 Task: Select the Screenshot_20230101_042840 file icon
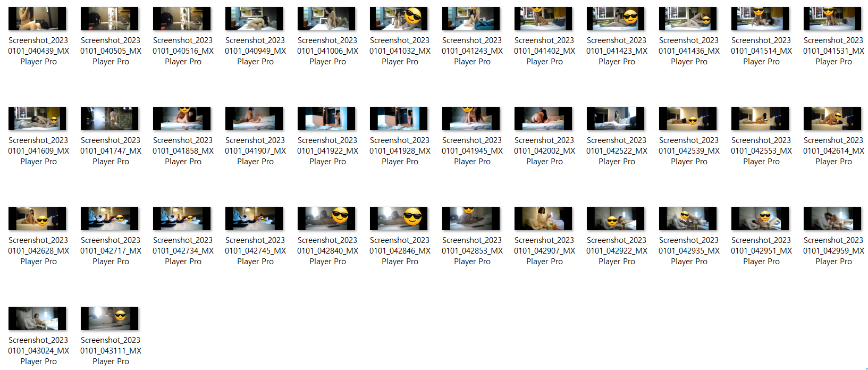327,218
